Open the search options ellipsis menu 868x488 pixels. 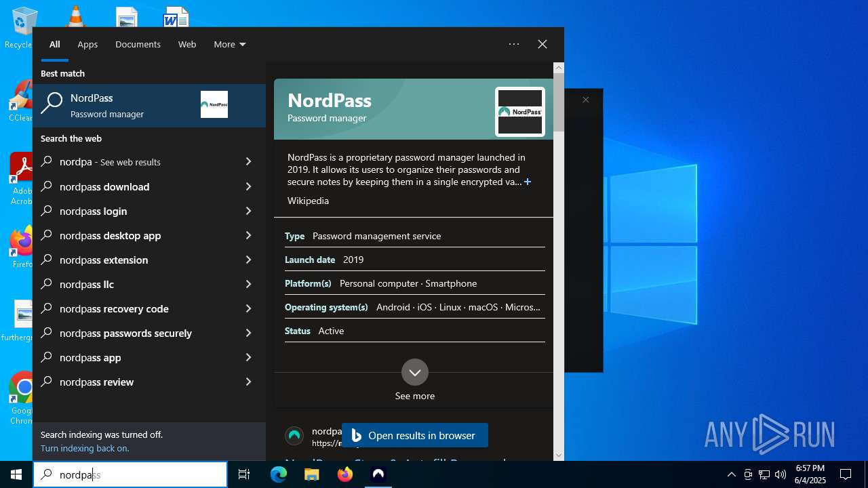514,44
